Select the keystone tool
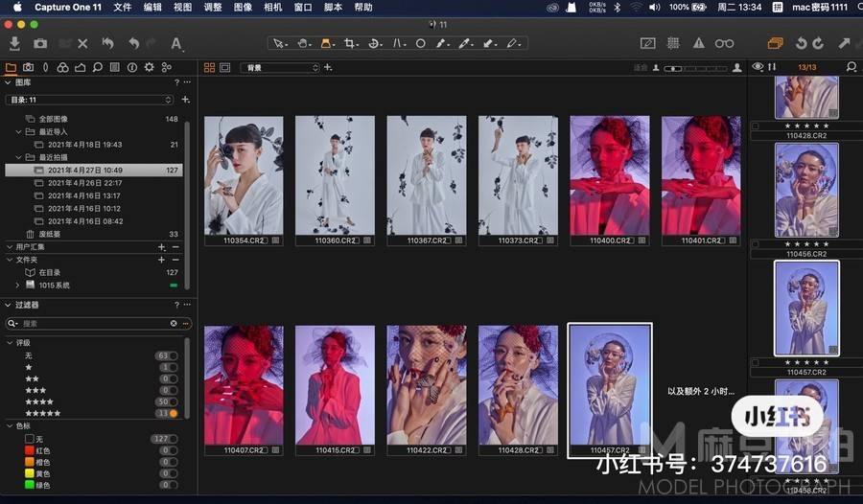 [398, 43]
